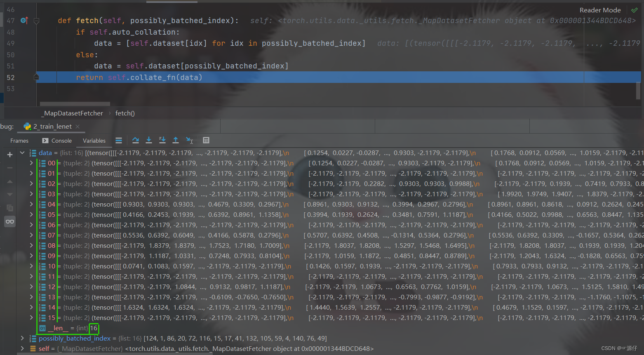Click fetch() in the breadcrumb
This screenshot has width=644, height=355.
pyautogui.click(x=125, y=113)
